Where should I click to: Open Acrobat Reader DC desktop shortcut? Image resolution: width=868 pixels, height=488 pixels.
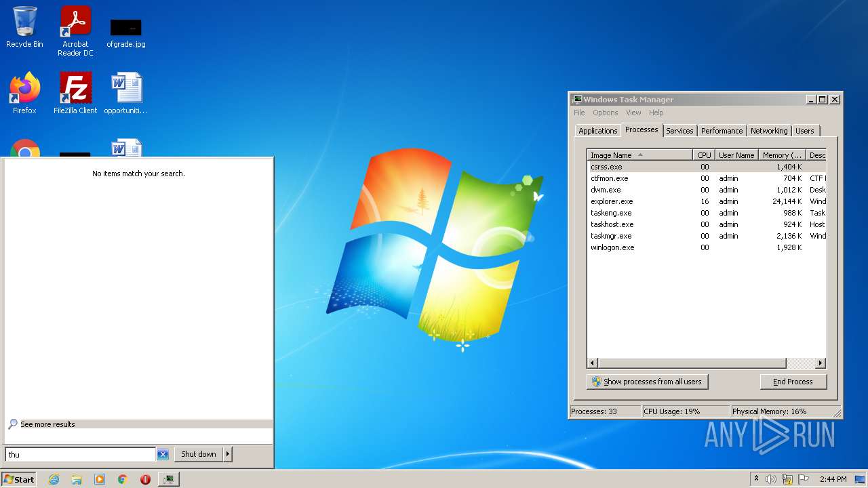point(75,31)
